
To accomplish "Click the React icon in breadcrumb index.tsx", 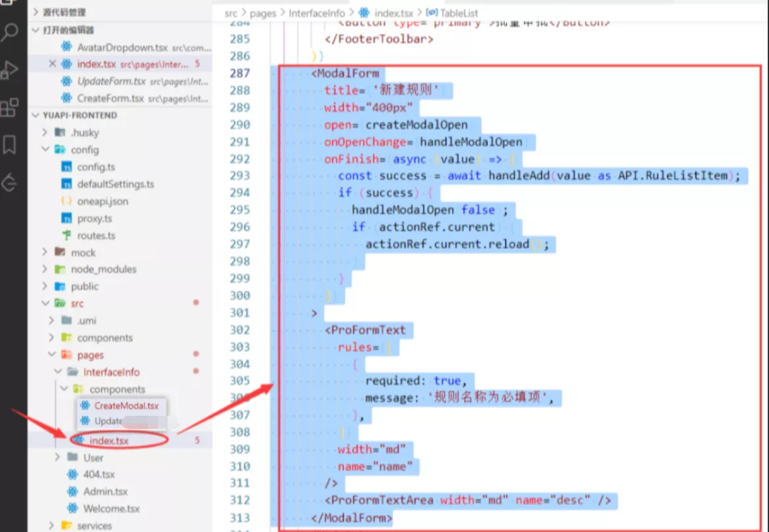I will [364, 12].
